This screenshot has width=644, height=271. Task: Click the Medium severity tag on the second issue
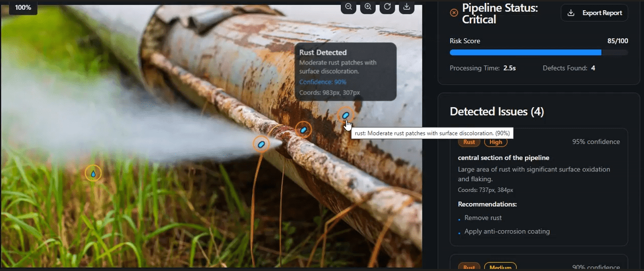pyautogui.click(x=500, y=267)
